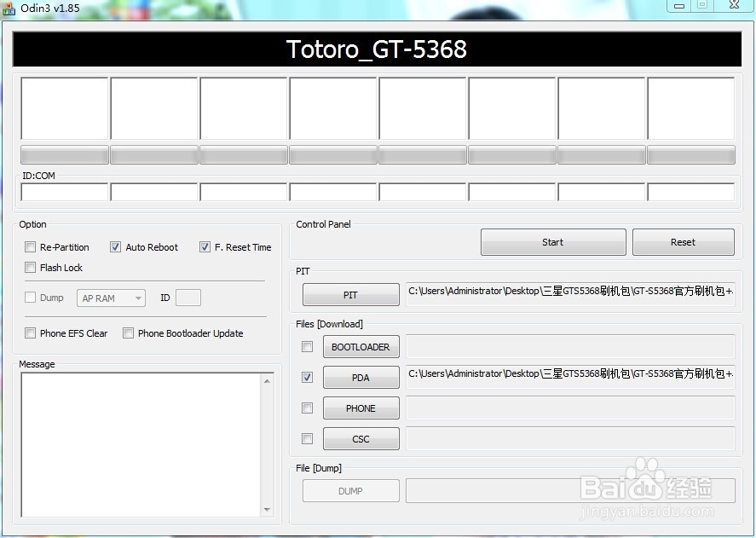Browse for a PIT file

tap(351, 295)
